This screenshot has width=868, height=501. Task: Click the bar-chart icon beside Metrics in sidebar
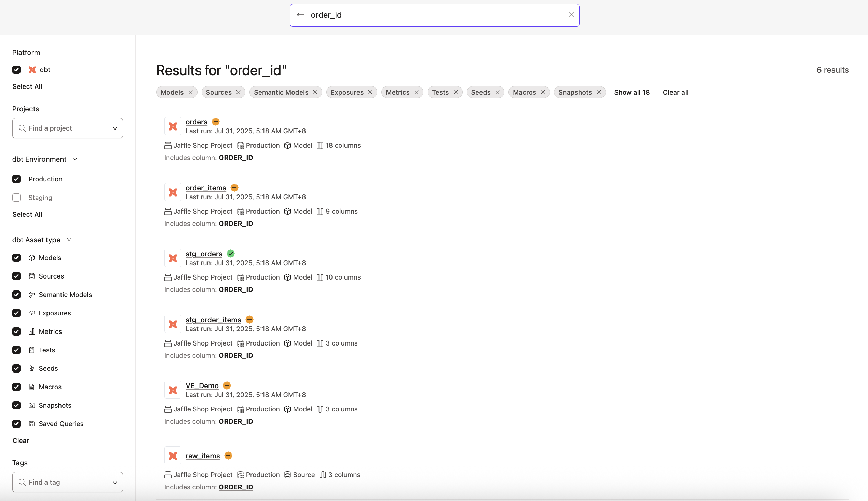[x=31, y=331]
